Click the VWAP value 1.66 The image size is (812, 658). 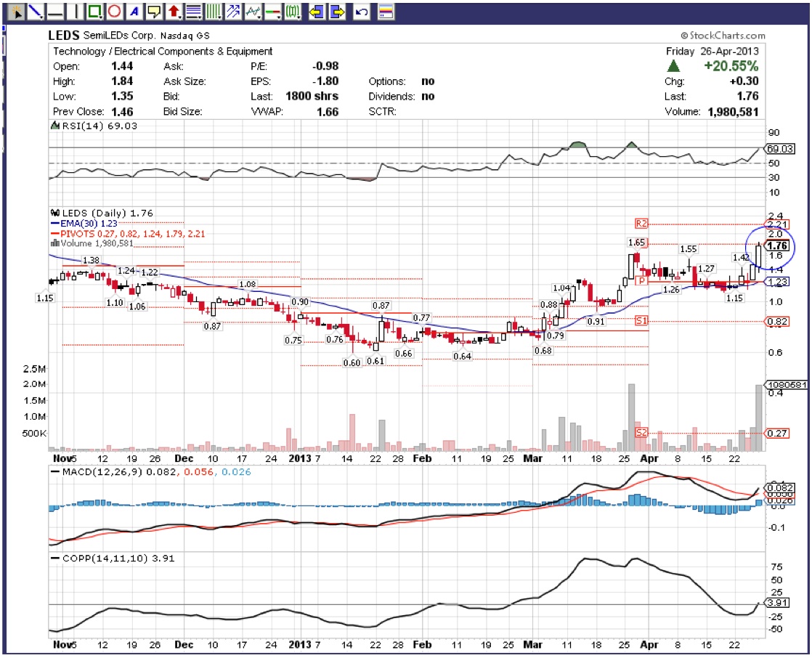(328, 111)
